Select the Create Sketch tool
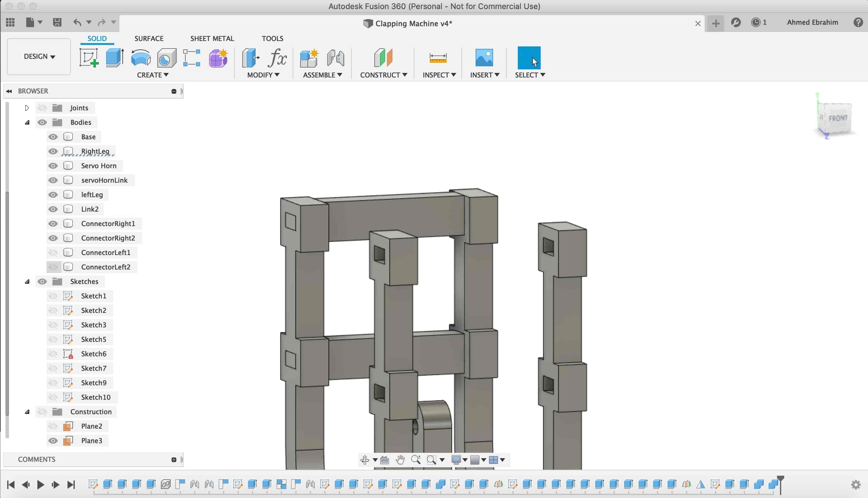This screenshot has width=868, height=498. [x=89, y=58]
